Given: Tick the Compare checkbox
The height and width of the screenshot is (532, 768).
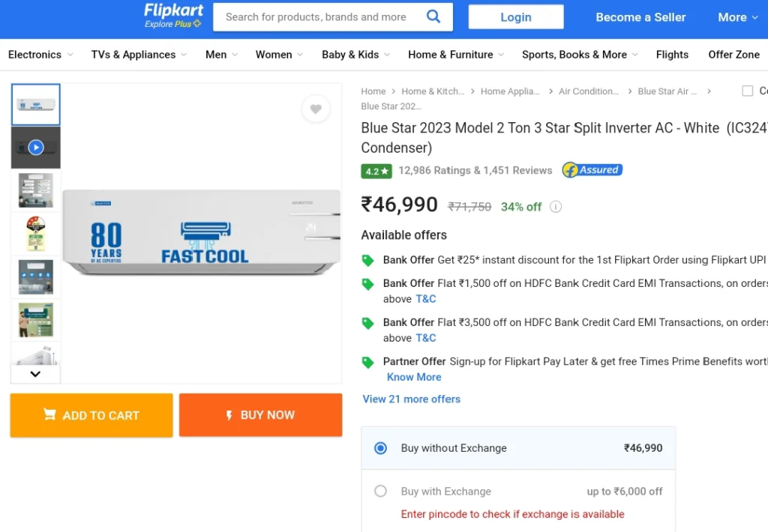Looking at the screenshot, I should click(x=748, y=91).
